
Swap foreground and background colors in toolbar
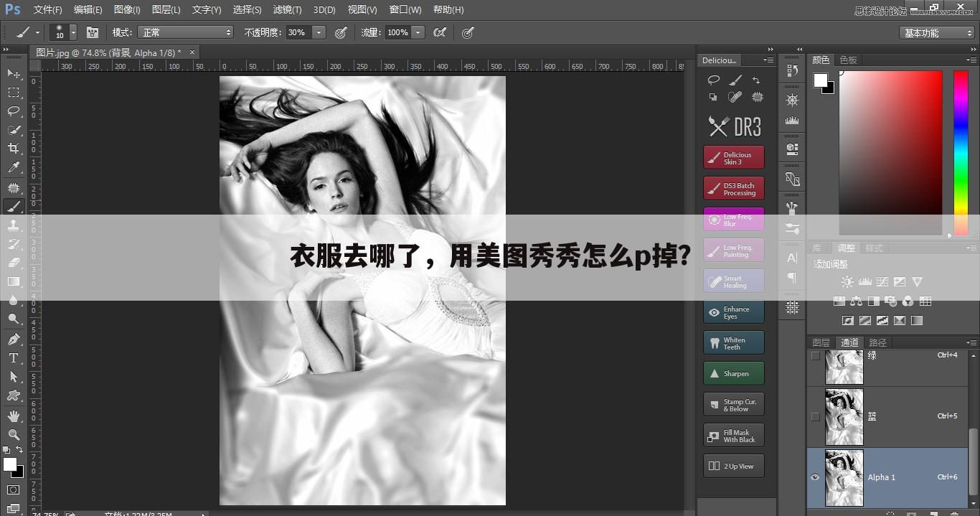tap(20, 450)
